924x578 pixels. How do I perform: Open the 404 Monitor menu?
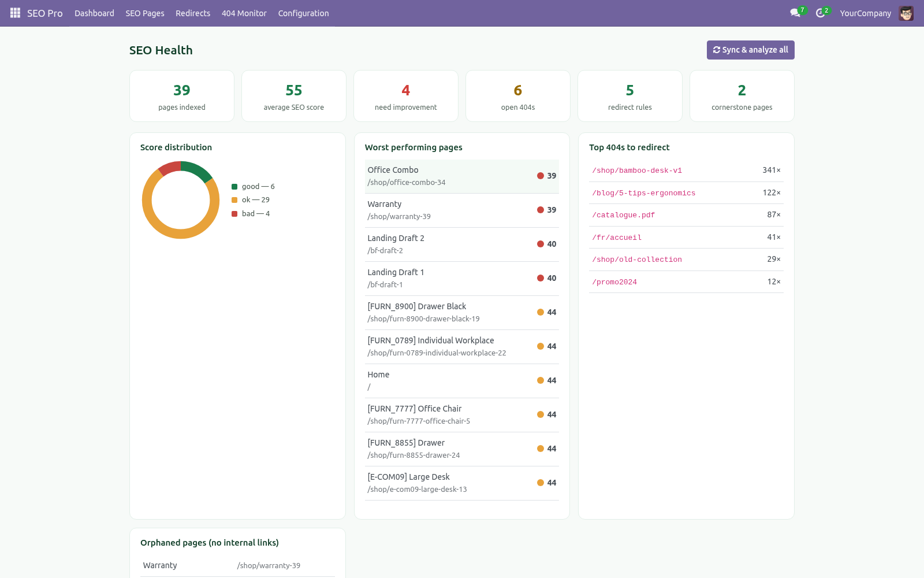tap(244, 13)
